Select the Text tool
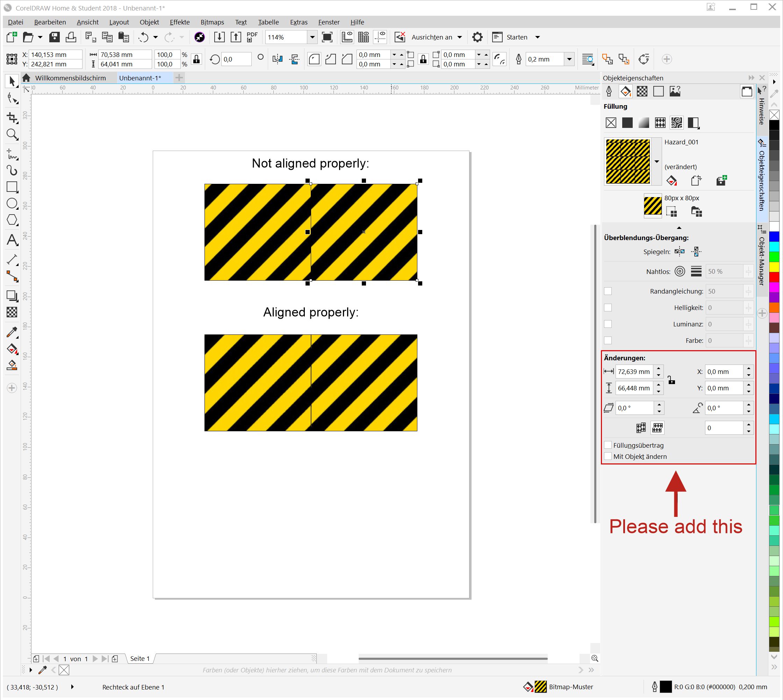Viewport: 783px width, 700px height. coord(12,240)
